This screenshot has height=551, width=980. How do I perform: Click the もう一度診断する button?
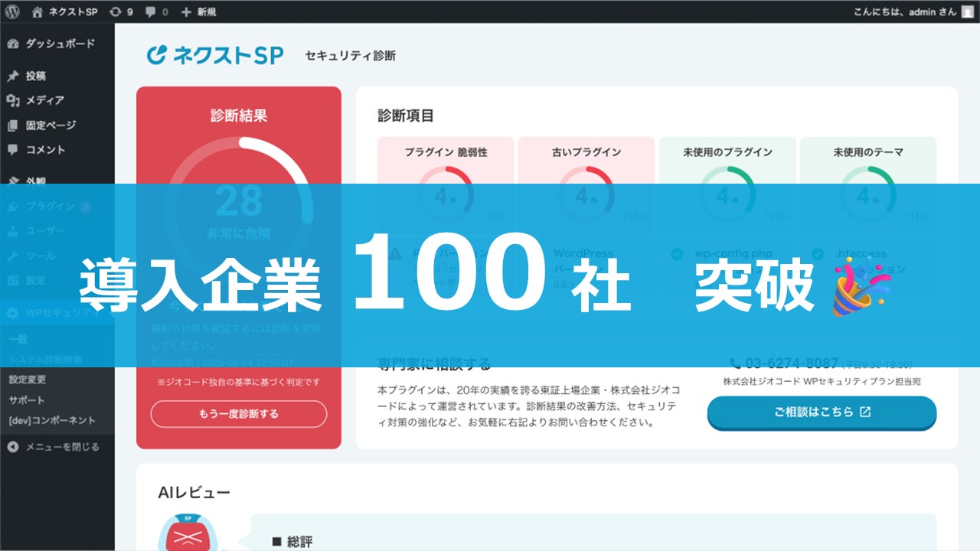click(x=239, y=414)
